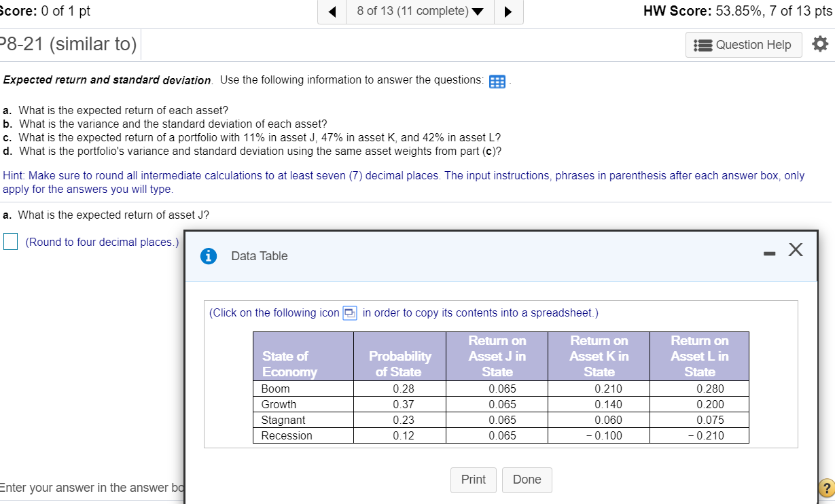Select the 'P8-21 (similar to)' question tab
Viewport: 835px width, 504px height.
[x=68, y=43]
